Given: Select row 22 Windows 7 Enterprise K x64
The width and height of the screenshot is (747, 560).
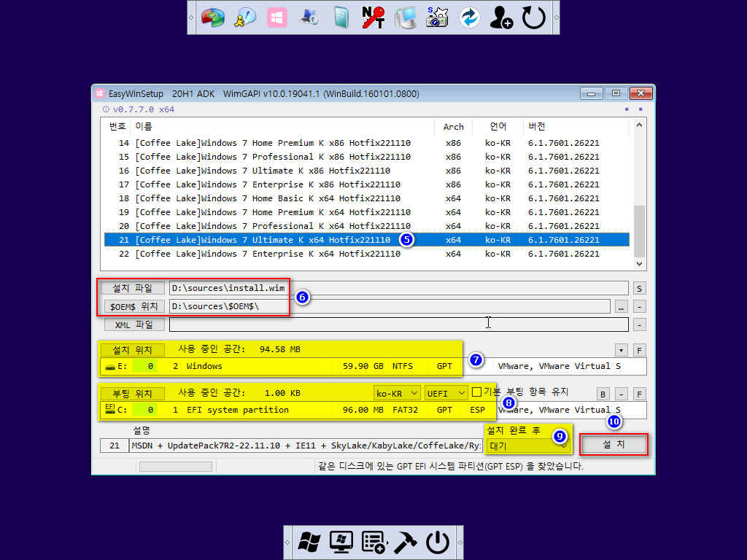Looking at the screenshot, I should coord(367,254).
